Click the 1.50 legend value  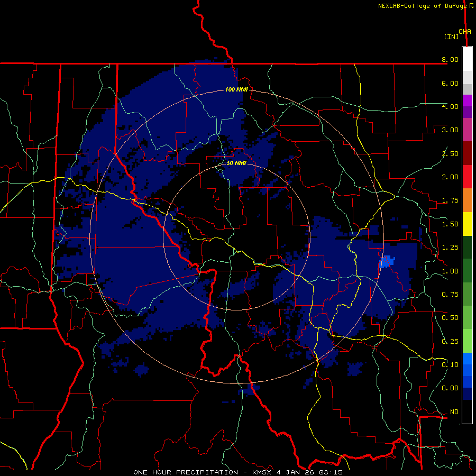(450, 224)
